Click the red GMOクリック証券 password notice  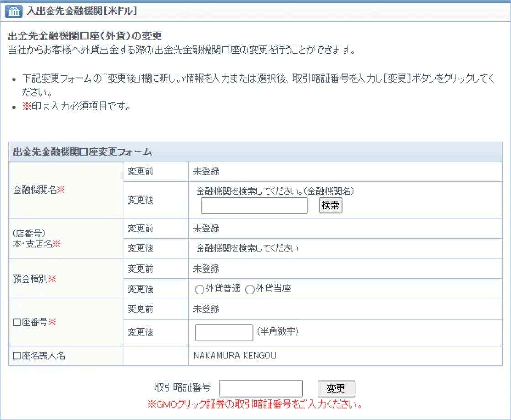click(x=255, y=404)
